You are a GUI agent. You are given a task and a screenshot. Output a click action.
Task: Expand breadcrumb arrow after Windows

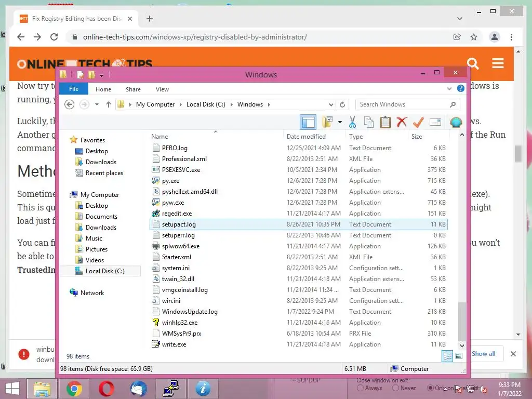click(x=269, y=104)
